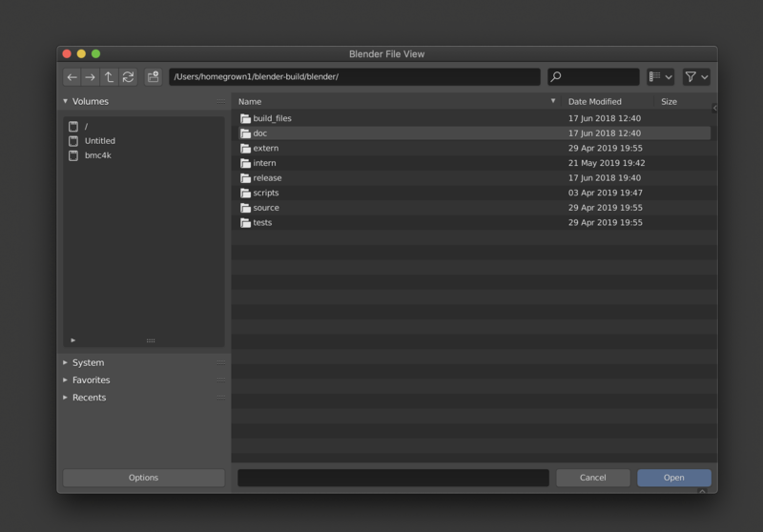Screen dimensions: 763x532
Task: Click the extern folder icon
Action: 245,149
